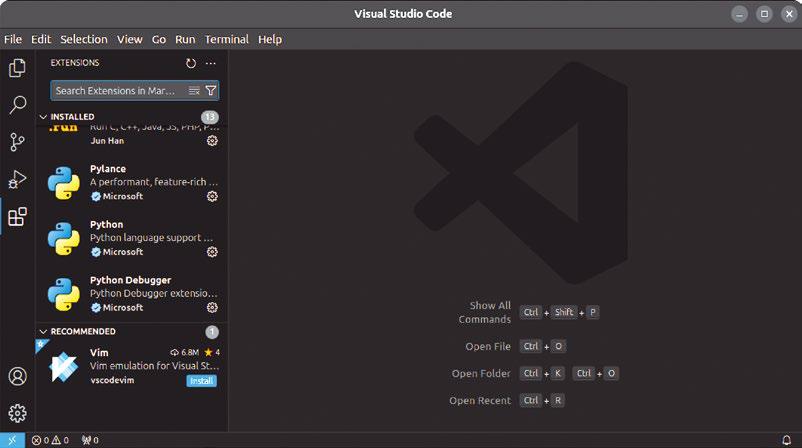Open the Edit menu
The width and height of the screenshot is (802, 448).
(x=41, y=39)
